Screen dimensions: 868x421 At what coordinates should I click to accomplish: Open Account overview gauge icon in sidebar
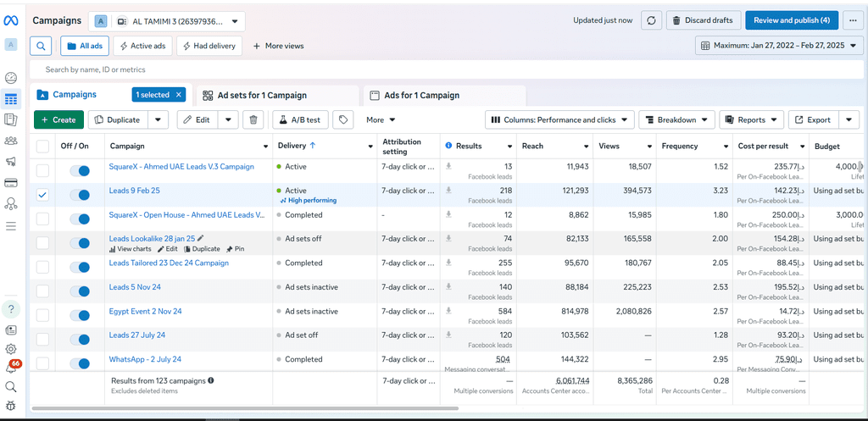[x=11, y=77]
